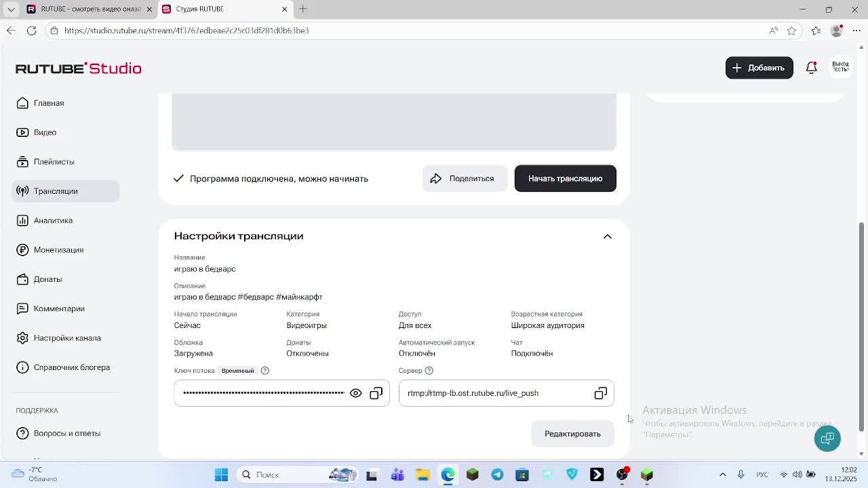Click the Поделиться button

point(465,178)
